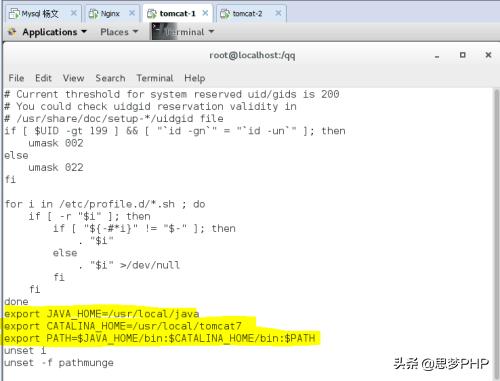The image size is (500, 381).
Task: Close the Nginx tab with its X
Action: [132, 13]
